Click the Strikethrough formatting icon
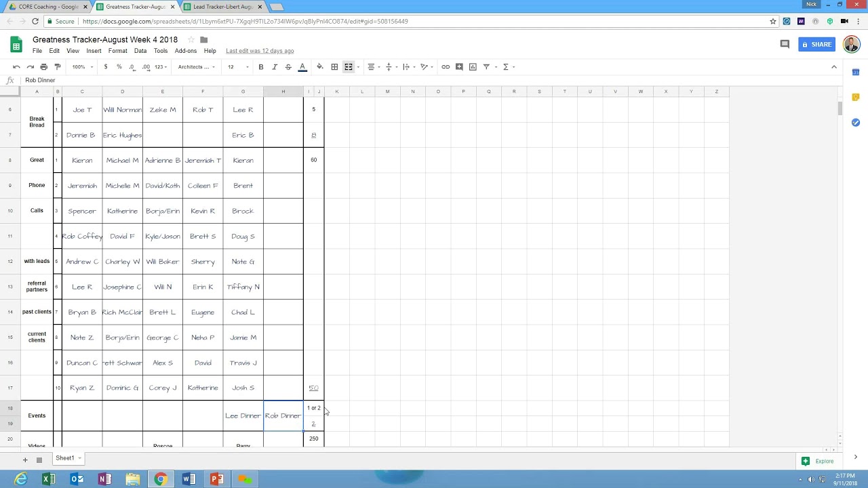 coord(288,67)
